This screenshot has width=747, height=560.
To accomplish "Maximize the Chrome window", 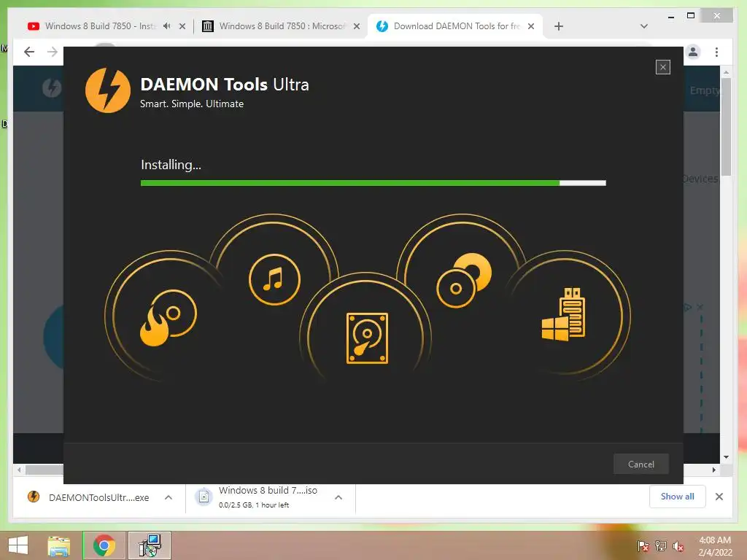I will tap(691, 16).
